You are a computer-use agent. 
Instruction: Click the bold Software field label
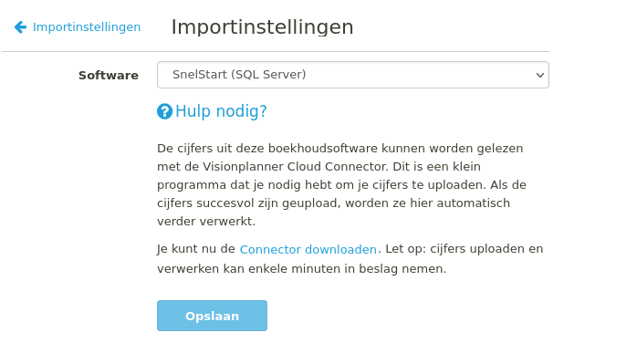coord(109,75)
